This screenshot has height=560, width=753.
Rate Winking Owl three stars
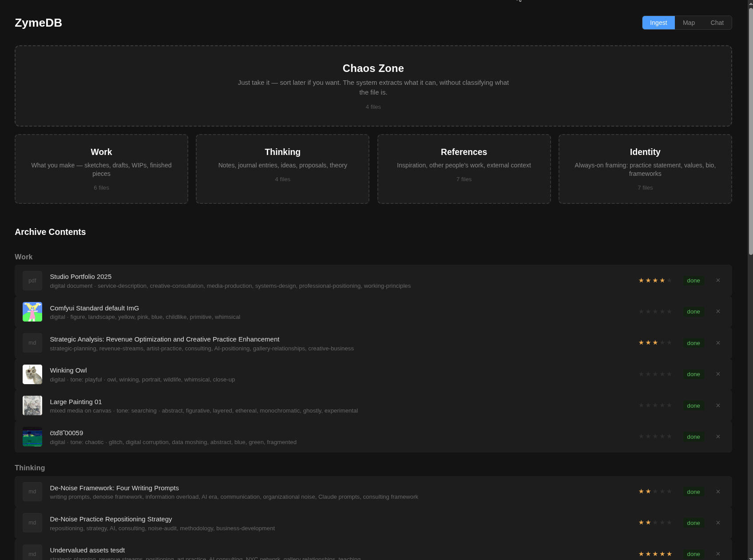pyautogui.click(x=655, y=374)
